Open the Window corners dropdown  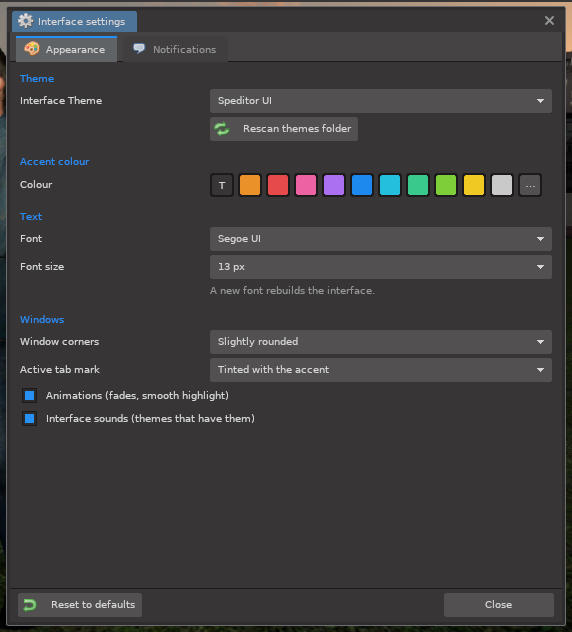point(381,342)
